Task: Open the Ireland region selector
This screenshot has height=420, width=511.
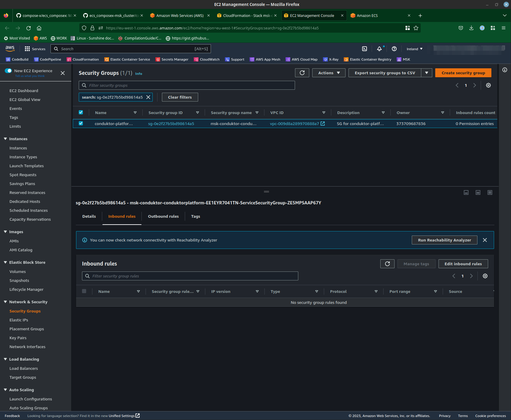Action: tap(414, 49)
